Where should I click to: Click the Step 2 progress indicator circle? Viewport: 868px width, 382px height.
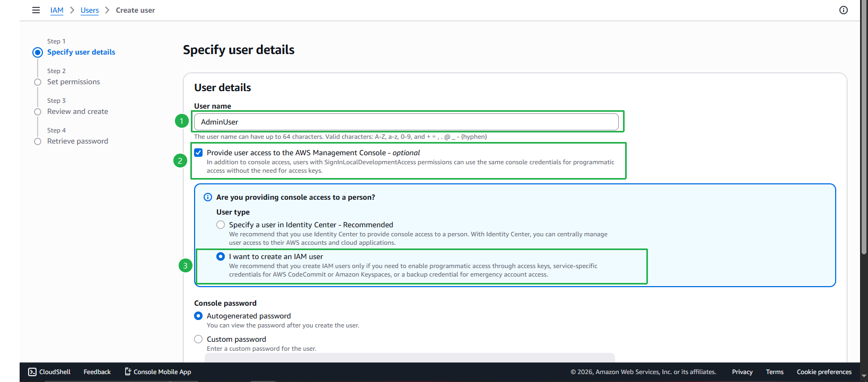(38, 82)
